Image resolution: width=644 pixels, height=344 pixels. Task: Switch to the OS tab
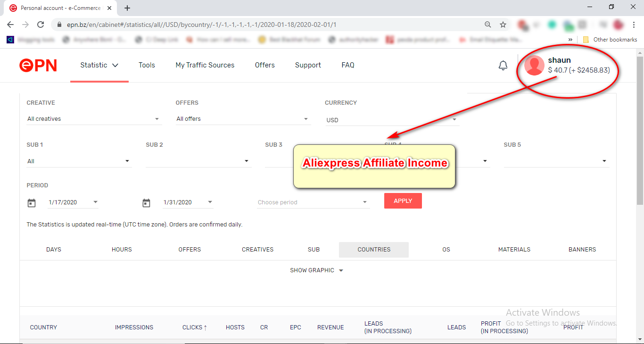446,250
